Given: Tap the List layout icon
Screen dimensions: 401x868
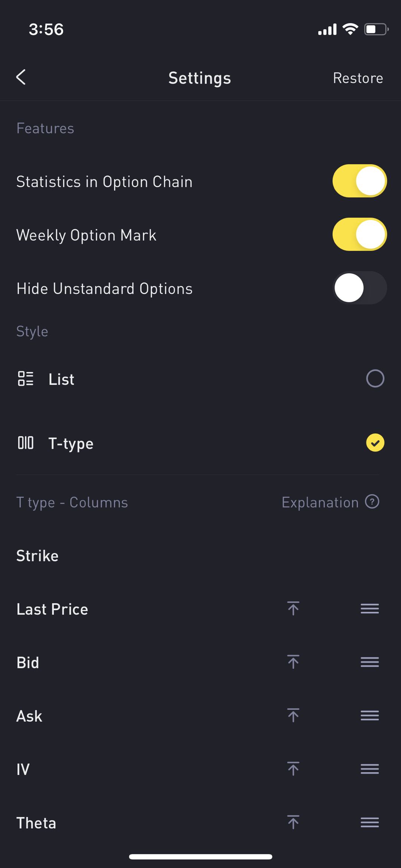Looking at the screenshot, I should 26,379.
